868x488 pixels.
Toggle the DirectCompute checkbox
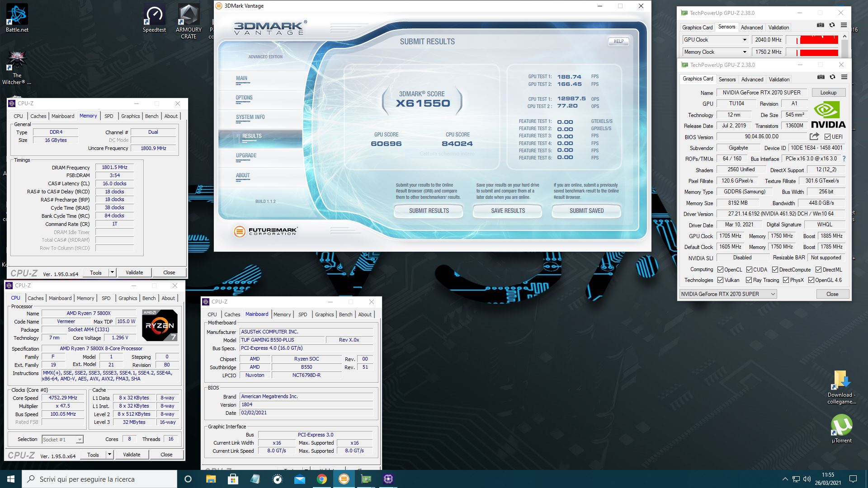tap(775, 270)
